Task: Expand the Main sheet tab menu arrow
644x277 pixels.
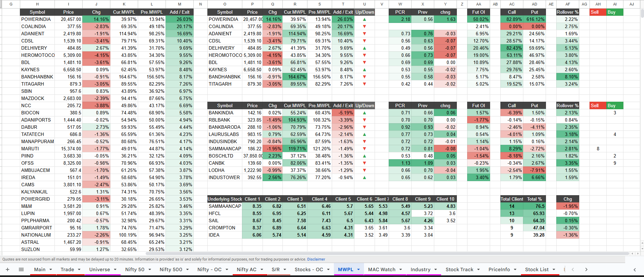Action: tap(51, 269)
